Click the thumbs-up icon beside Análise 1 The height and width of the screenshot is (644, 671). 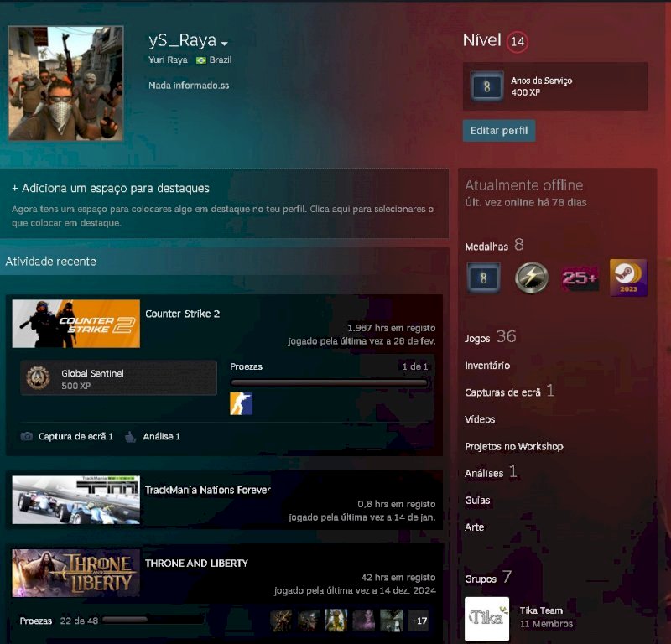[130, 437]
